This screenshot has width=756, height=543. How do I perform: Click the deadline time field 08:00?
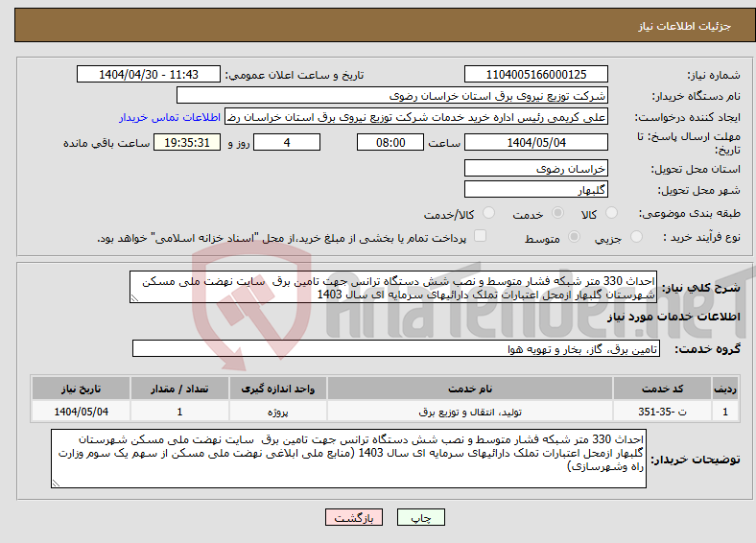390,142
